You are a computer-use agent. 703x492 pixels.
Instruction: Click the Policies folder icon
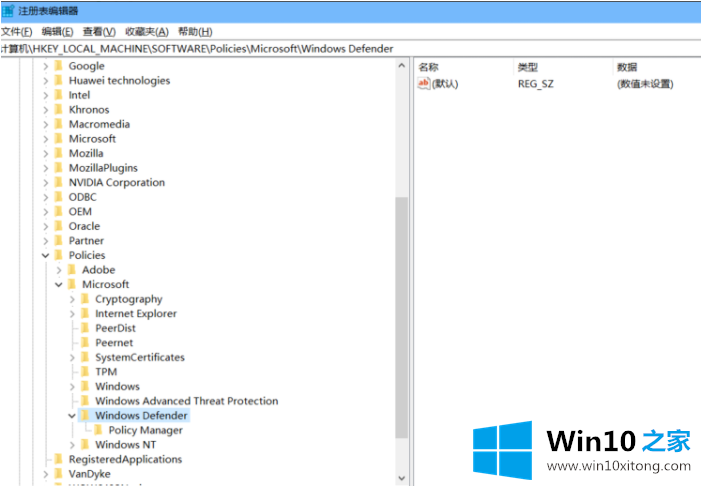58,255
